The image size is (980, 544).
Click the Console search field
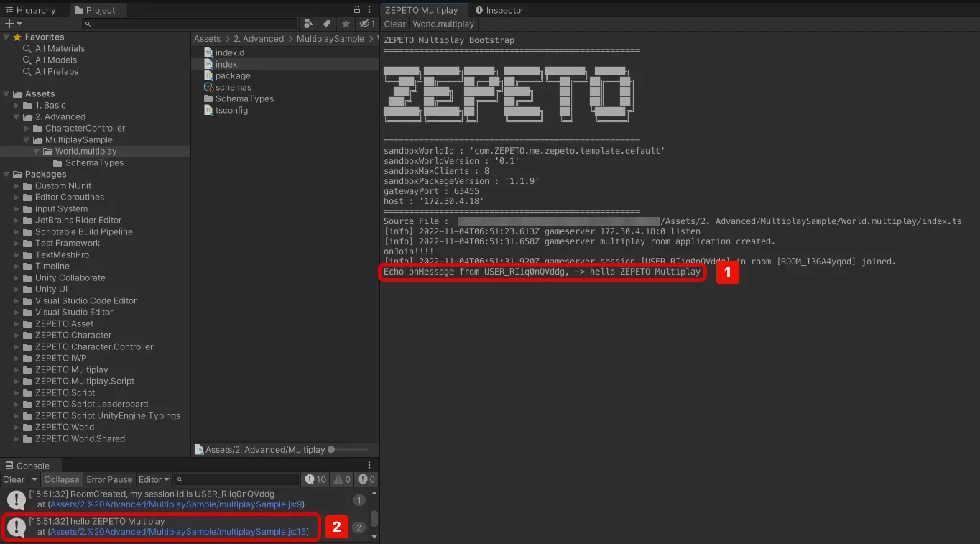click(236, 479)
